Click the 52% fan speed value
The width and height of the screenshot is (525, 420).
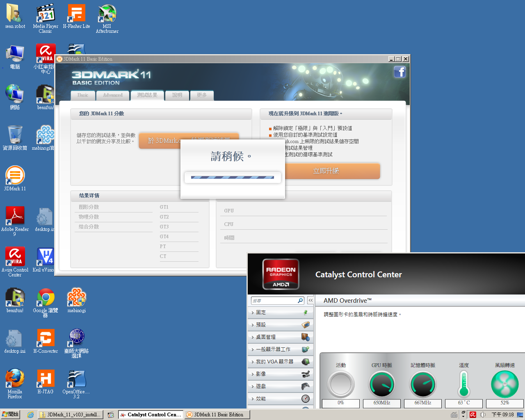coord(505,403)
